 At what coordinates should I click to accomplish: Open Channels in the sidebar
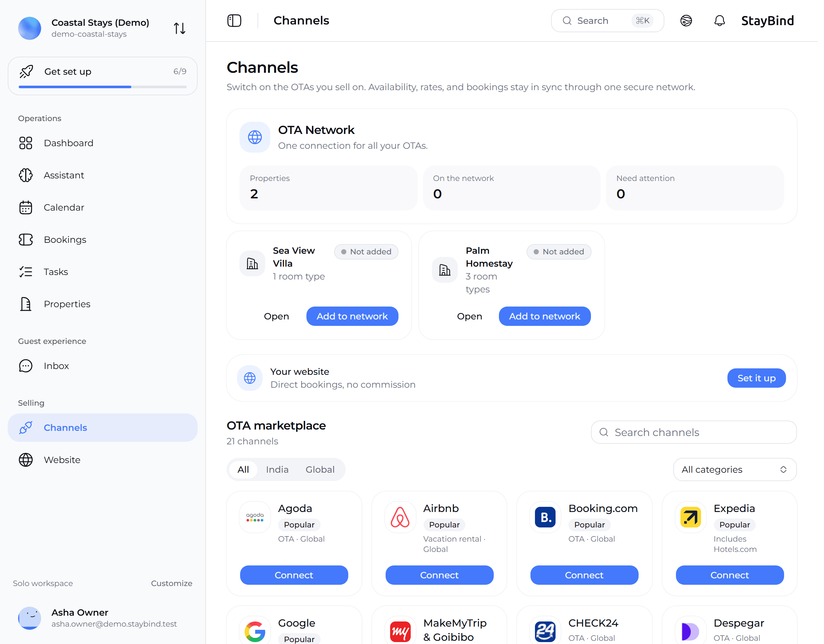102,427
